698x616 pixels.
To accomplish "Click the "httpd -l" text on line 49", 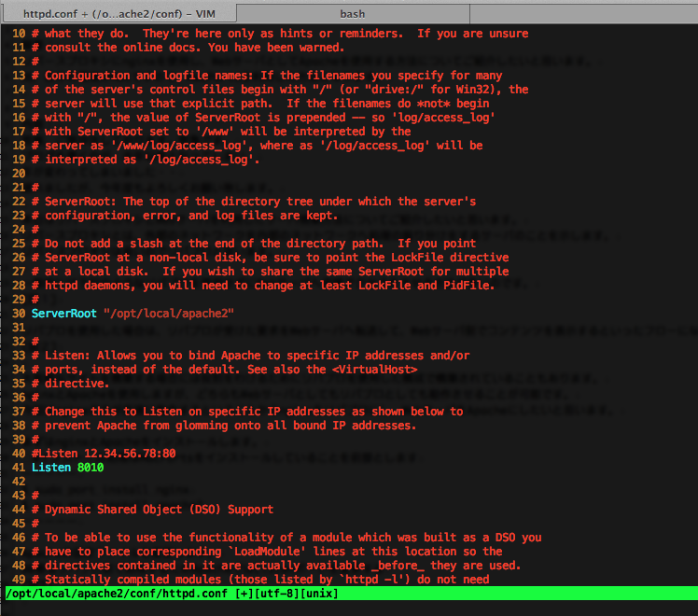I will point(352,580).
